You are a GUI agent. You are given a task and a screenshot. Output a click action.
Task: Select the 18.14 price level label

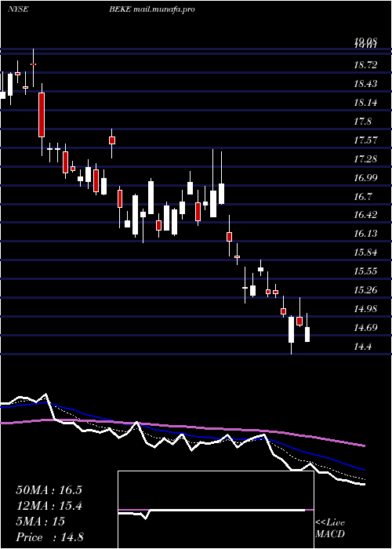point(366,103)
